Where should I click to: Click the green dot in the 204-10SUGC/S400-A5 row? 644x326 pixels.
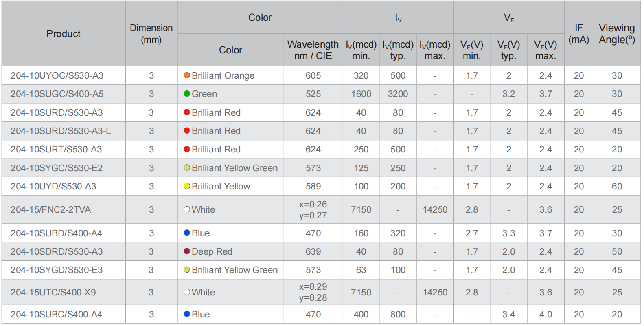[187, 94]
